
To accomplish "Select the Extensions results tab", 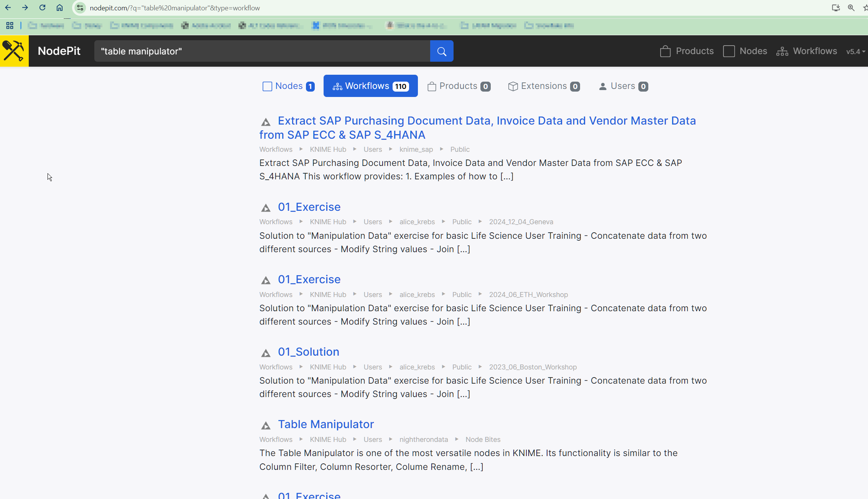I will click(543, 86).
